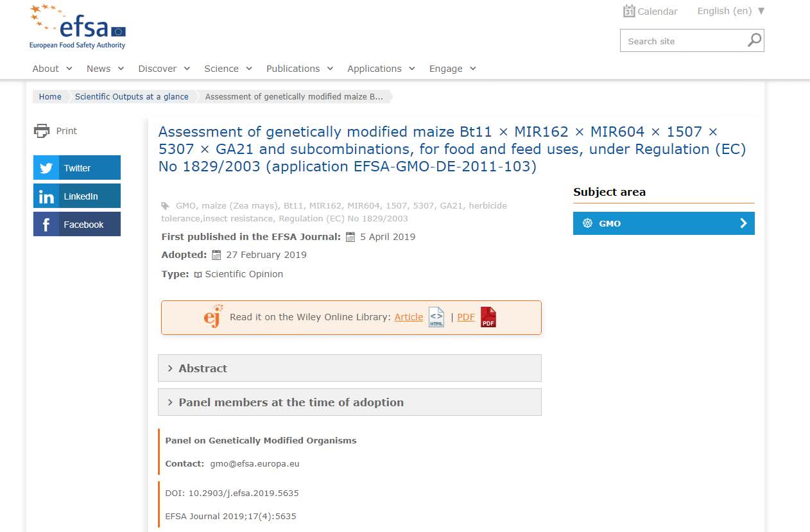Open the Calendar icon link
Screen dimensions: 810x532
[629, 11]
